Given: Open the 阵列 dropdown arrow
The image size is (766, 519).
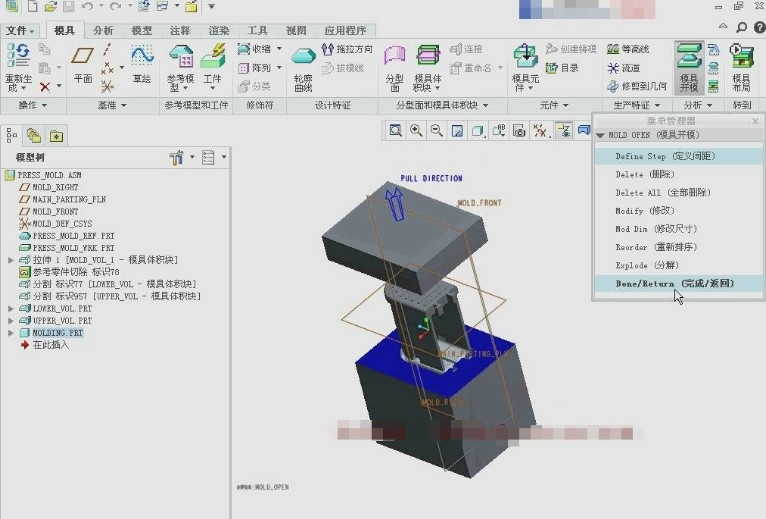Looking at the screenshot, I should (x=279, y=67).
